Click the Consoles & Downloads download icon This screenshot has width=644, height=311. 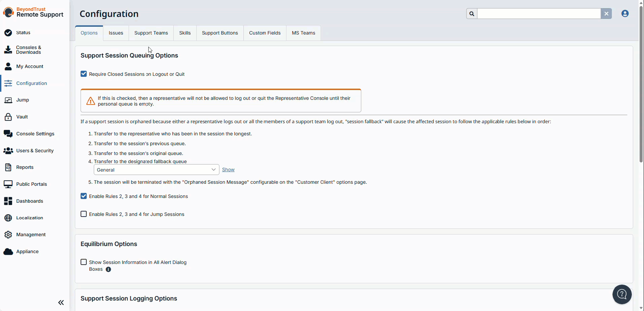[8, 50]
